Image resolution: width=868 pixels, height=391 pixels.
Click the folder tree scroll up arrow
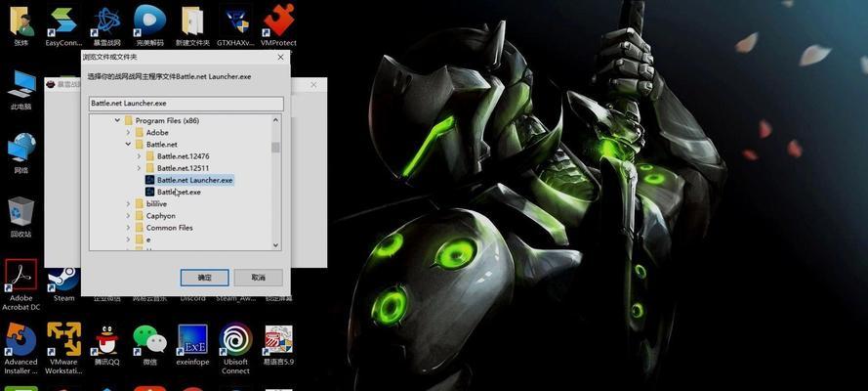point(275,119)
